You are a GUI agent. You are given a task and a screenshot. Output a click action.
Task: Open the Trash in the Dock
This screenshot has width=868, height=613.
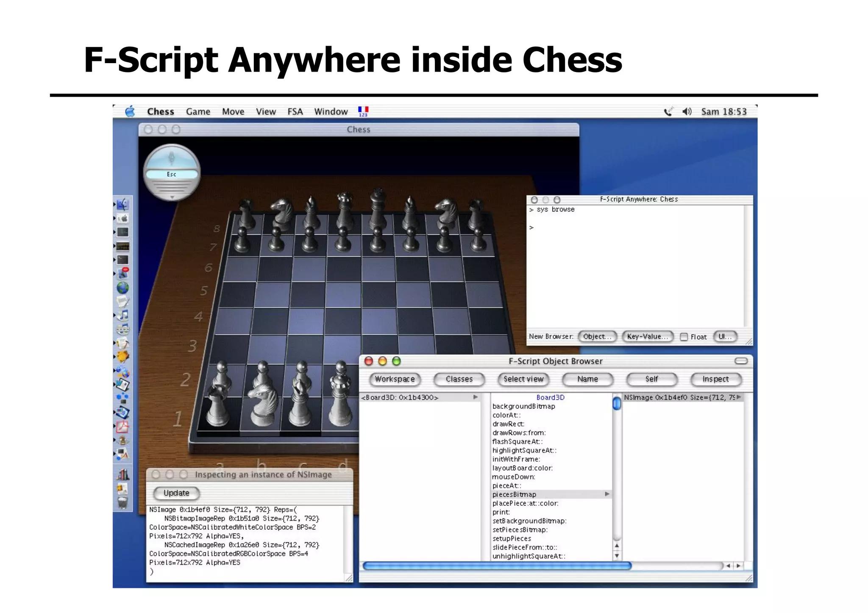coord(122,502)
